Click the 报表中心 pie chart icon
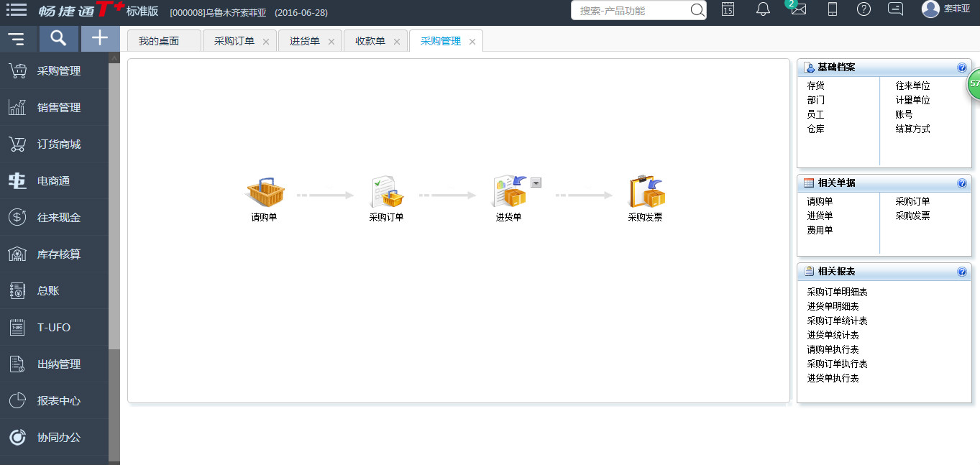The image size is (980, 465). pyautogui.click(x=17, y=400)
